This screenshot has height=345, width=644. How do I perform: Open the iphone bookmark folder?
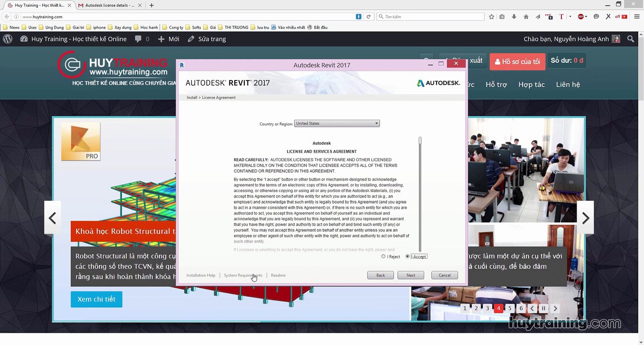(x=96, y=27)
